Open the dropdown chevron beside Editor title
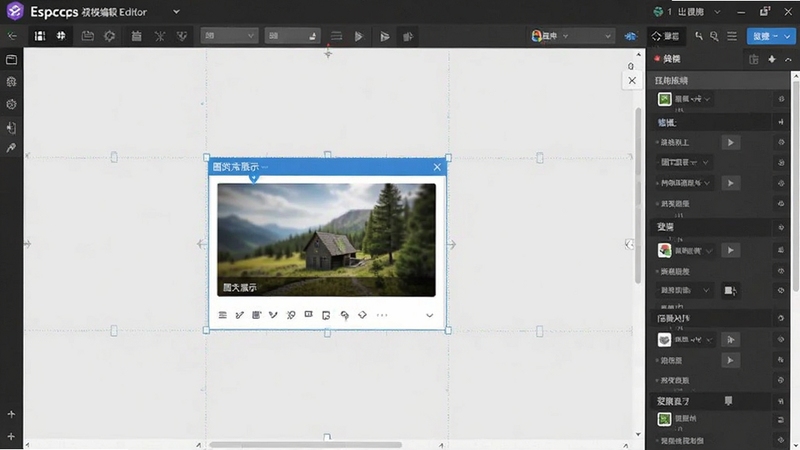 (x=176, y=12)
